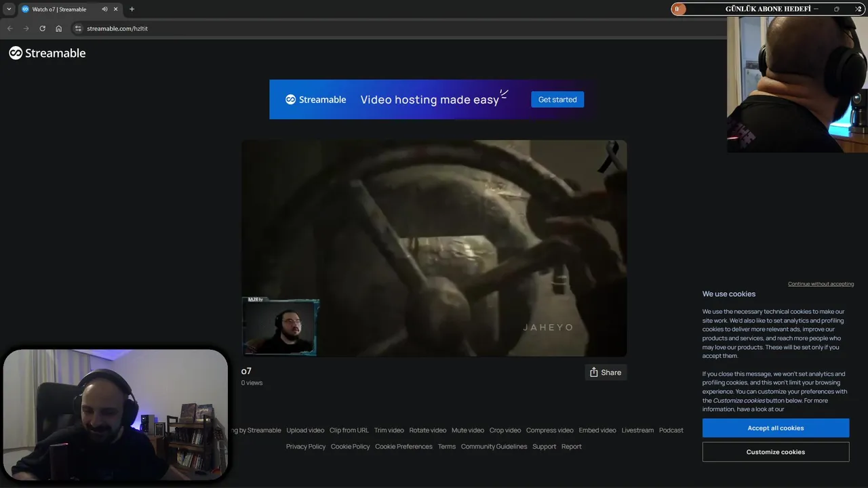Screen dimensions: 868x488
Task: Go forward with the forward arrow
Action: (x=26, y=28)
